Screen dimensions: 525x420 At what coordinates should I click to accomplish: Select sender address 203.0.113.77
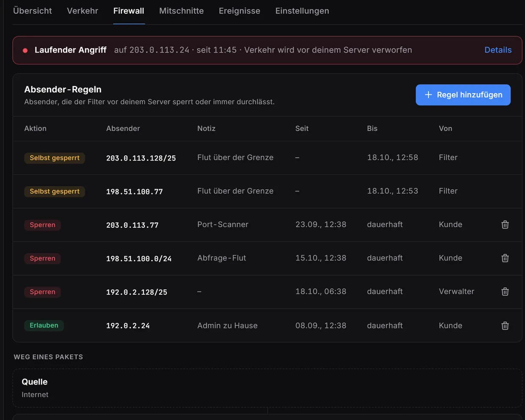[x=133, y=225]
